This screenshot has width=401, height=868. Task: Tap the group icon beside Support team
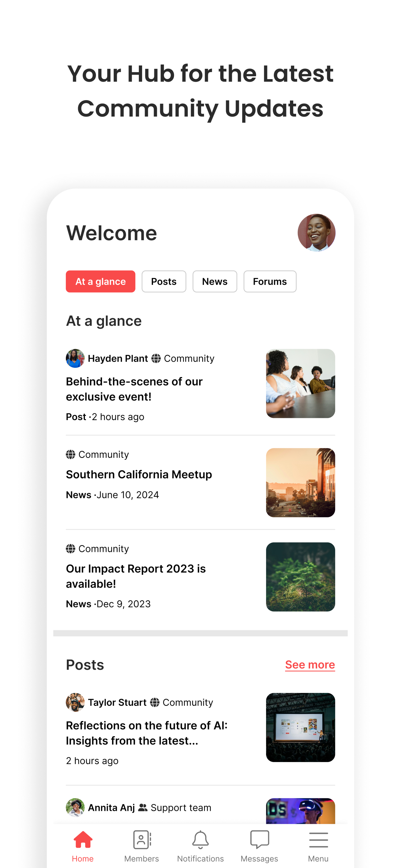(143, 808)
